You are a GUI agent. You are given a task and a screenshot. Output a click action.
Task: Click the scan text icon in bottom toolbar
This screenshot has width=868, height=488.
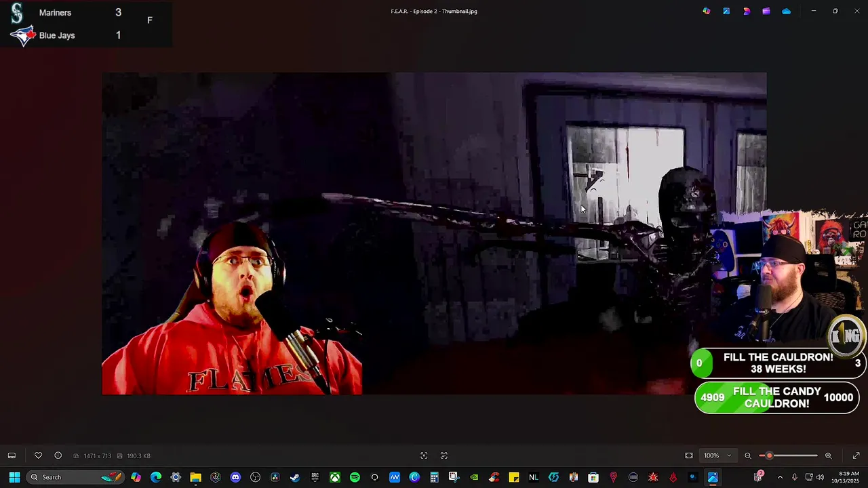point(444,455)
